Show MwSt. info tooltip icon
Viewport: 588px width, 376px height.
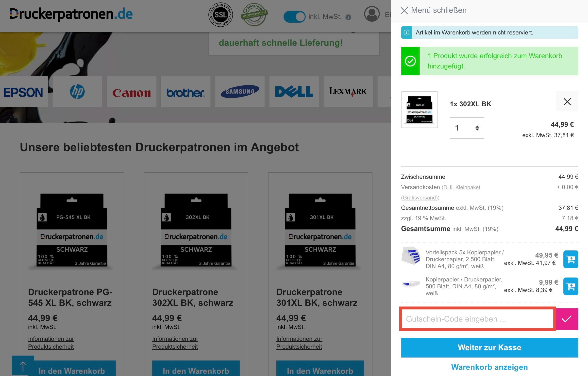tap(348, 17)
